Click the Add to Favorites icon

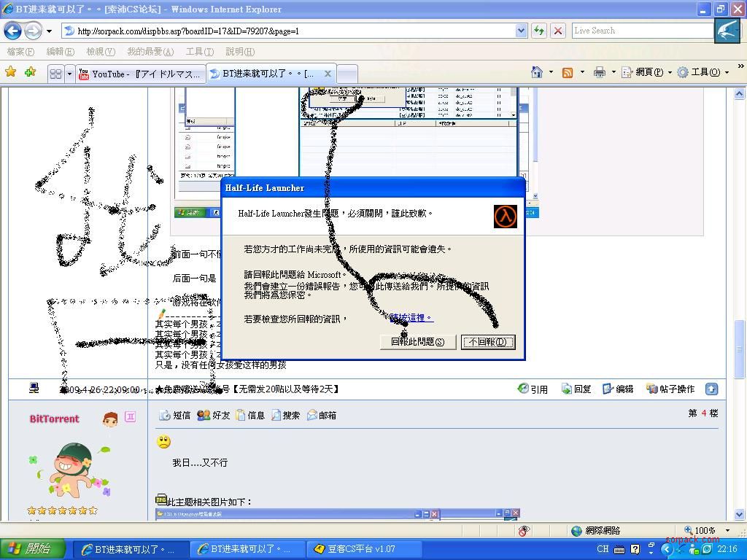click(x=30, y=72)
